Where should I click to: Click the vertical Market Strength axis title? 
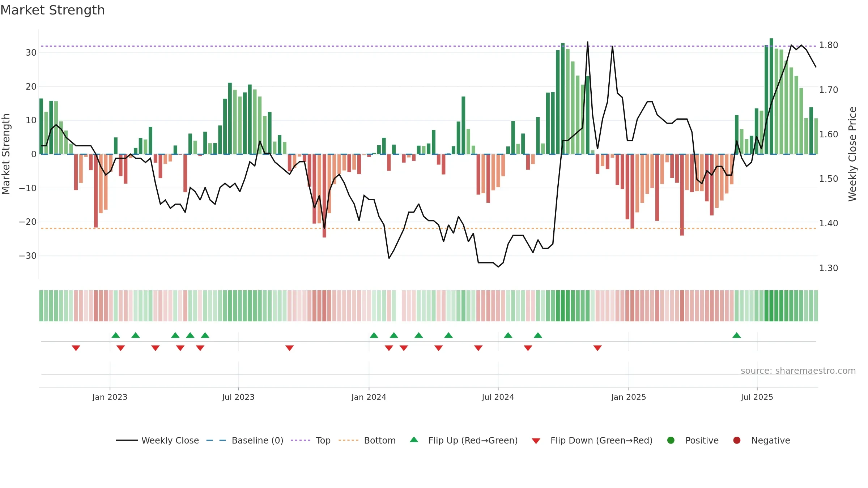[6, 154]
